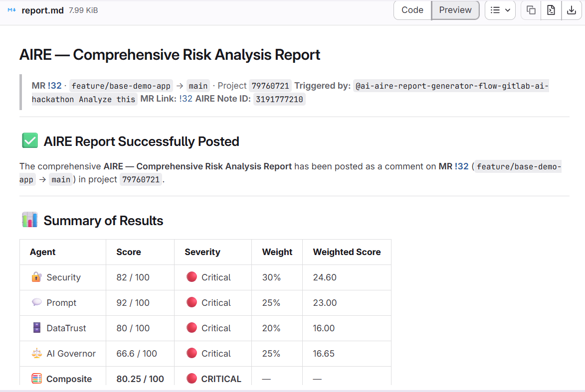This screenshot has width=585, height=392.
Task: Click the green checkmark heading icon
Action: point(30,141)
